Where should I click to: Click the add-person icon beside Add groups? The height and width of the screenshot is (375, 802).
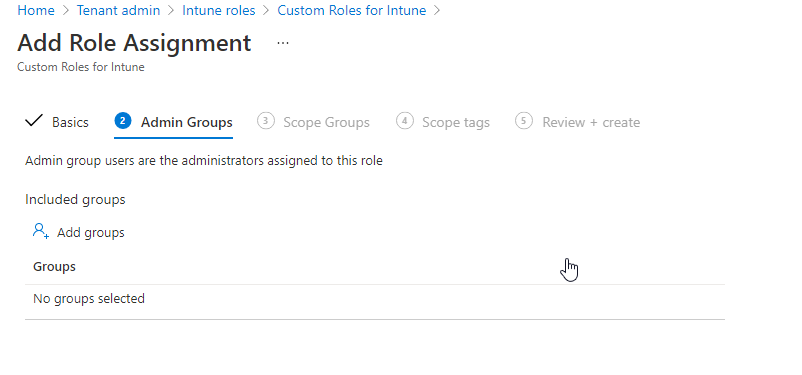tap(41, 231)
